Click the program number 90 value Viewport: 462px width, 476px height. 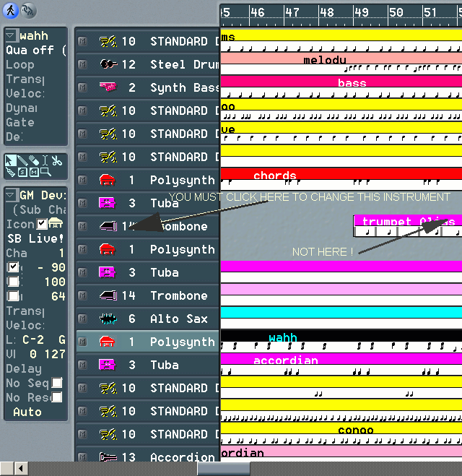point(58,267)
